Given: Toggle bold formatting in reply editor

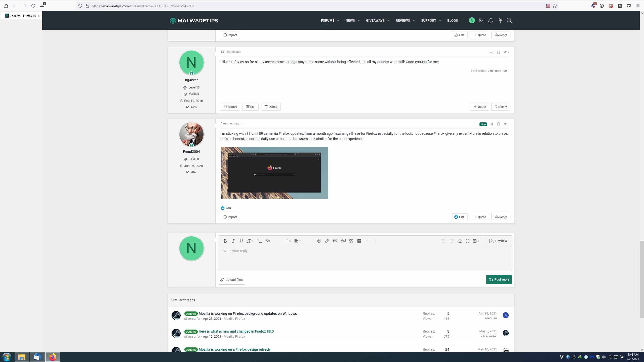Looking at the screenshot, I should (x=225, y=241).
